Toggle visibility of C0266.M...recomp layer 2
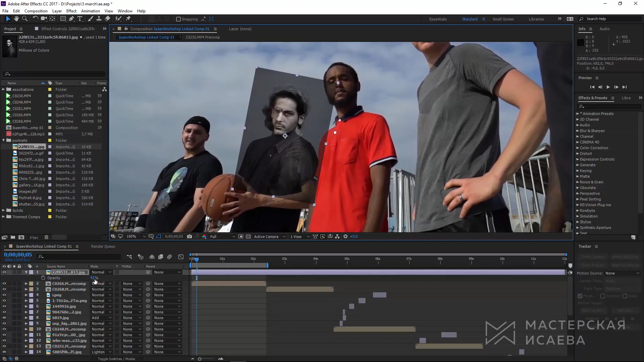 pos(4,283)
